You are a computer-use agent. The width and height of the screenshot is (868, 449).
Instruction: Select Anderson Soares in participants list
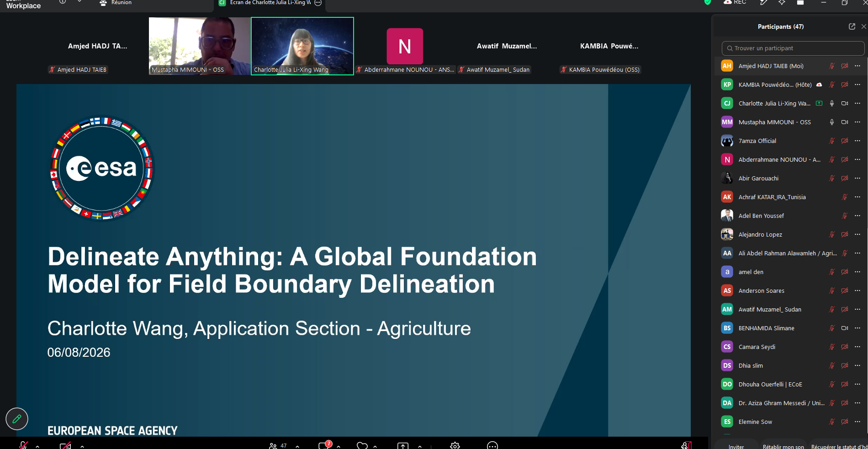[x=790, y=291]
